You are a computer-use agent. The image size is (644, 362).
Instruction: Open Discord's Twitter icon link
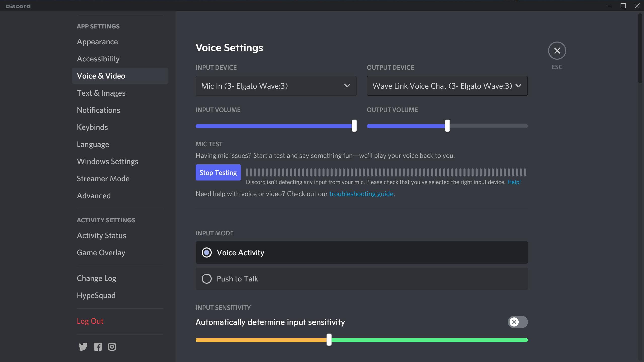coord(83,347)
